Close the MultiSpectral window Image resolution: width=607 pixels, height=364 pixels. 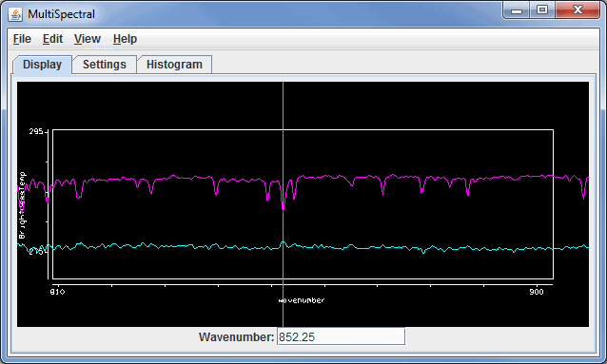click(x=578, y=10)
